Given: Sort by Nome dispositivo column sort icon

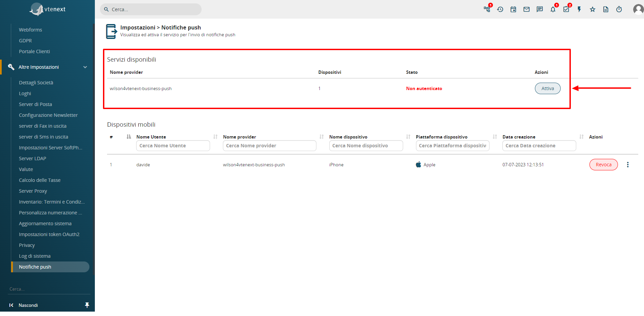Looking at the screenshot, I should [x=408, y=137].
